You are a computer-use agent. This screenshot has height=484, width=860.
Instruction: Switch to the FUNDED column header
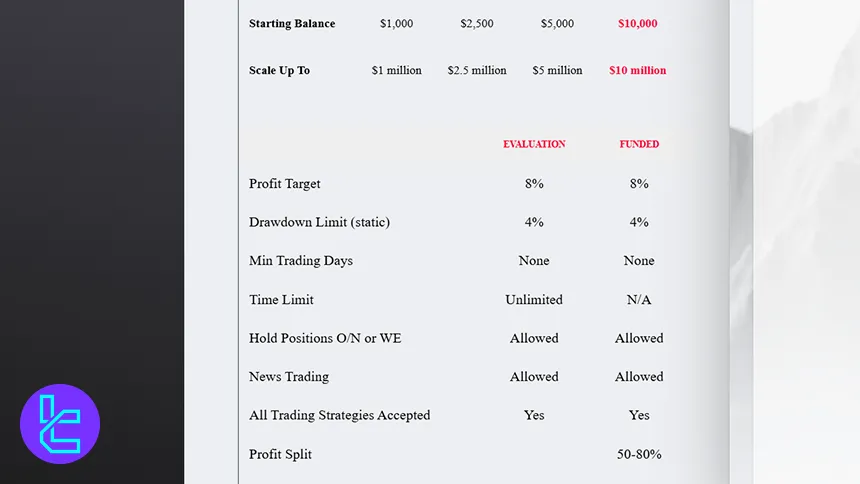click(639, 144)
